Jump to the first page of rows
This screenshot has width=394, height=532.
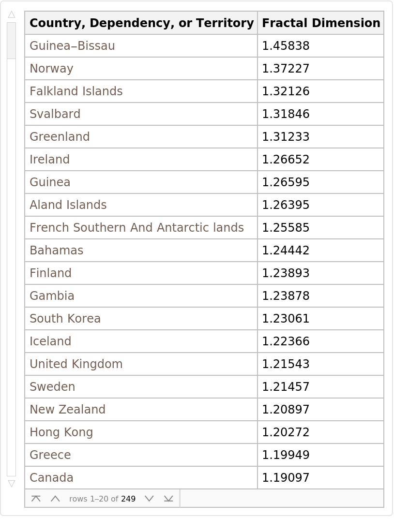click(x=36, y=499)
